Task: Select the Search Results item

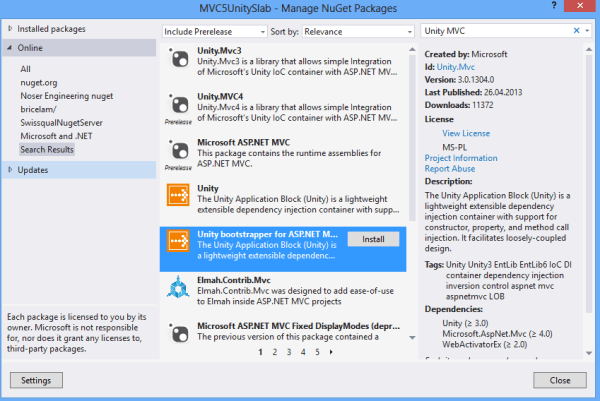Action: (47, 149)
